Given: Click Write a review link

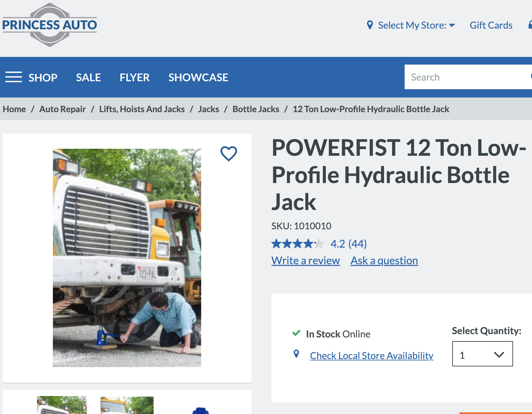Looking at the screenshot, I should (x=306, y=261).
